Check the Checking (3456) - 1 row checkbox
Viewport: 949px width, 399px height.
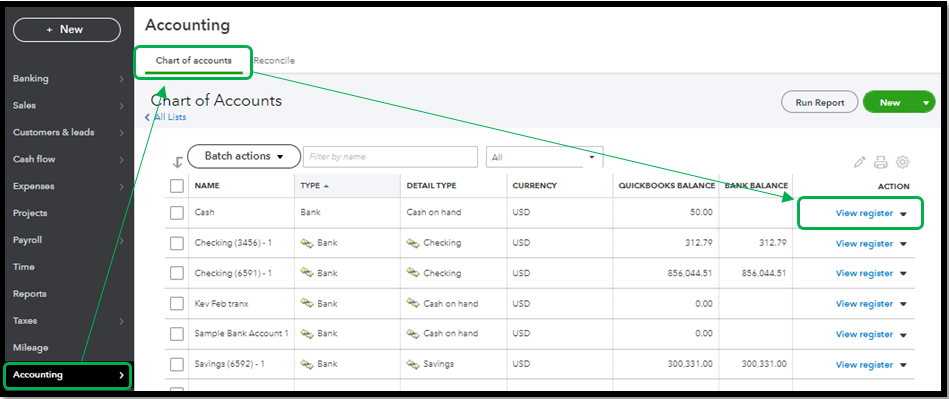(x=177, y=243)
